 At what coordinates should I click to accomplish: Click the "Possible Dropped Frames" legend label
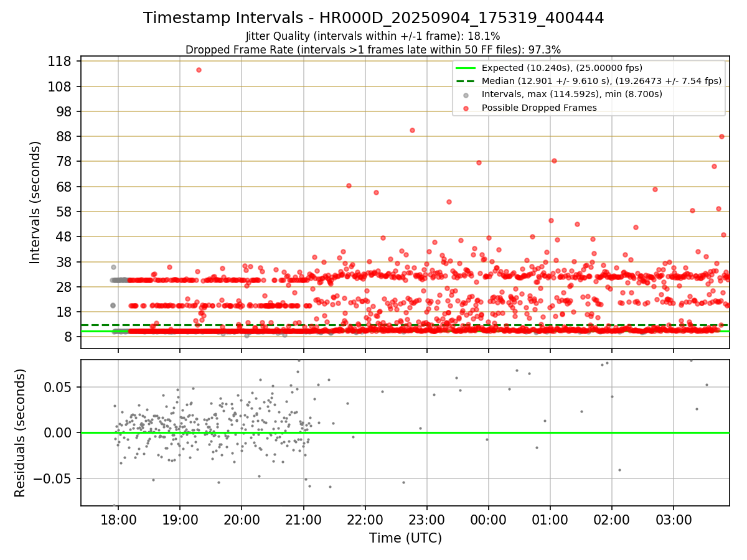click(x=539, y=108)
